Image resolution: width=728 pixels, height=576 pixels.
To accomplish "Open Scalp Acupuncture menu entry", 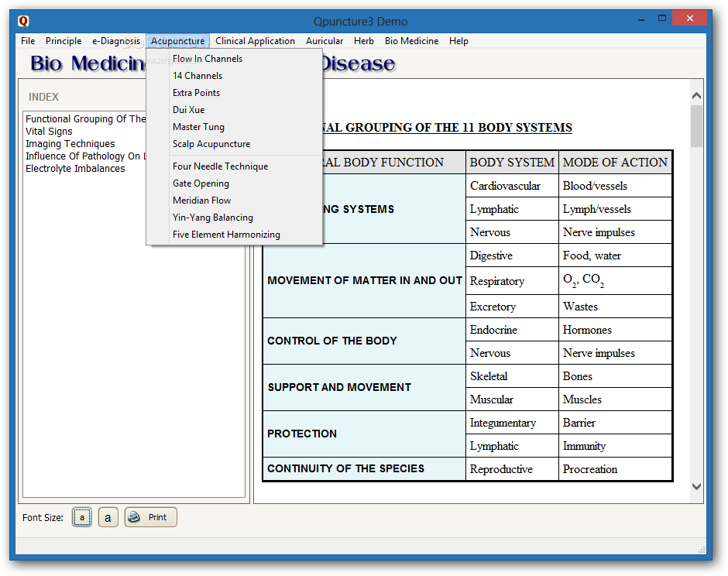I will [x=235, y=144].
